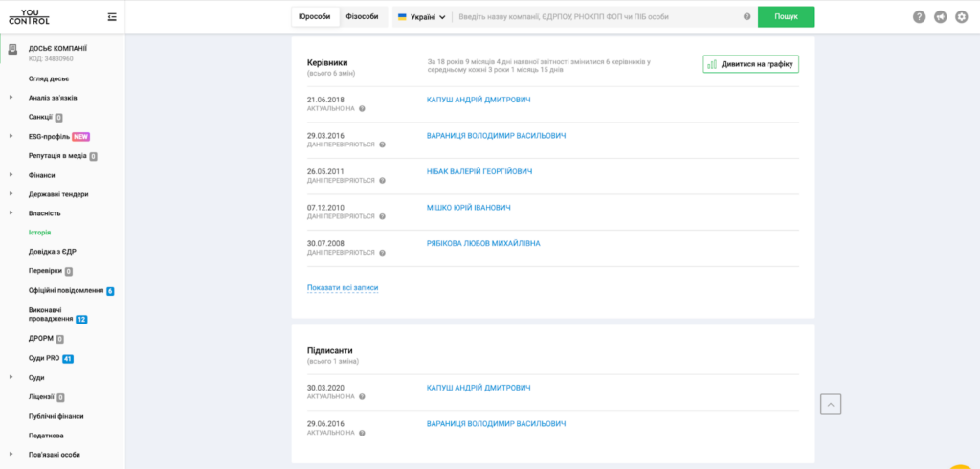
Task: Click the YouControl logo
Action: (29, 16)
